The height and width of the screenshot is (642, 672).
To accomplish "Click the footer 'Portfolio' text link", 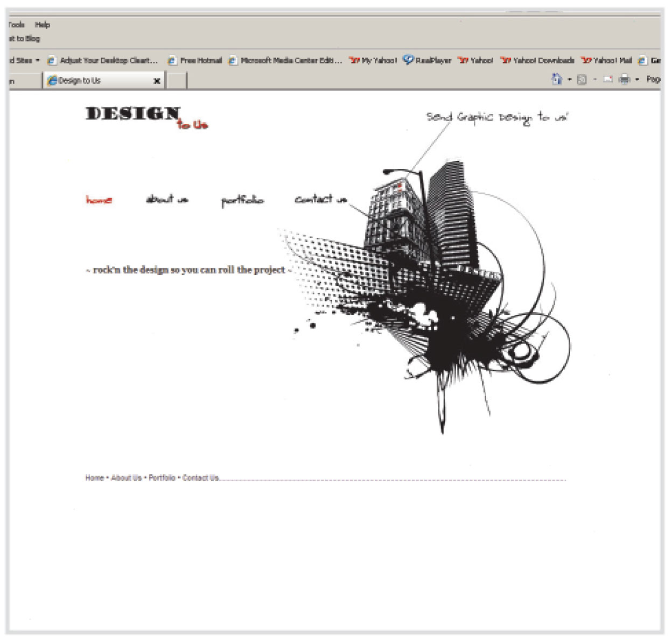I will coord(162,478).
